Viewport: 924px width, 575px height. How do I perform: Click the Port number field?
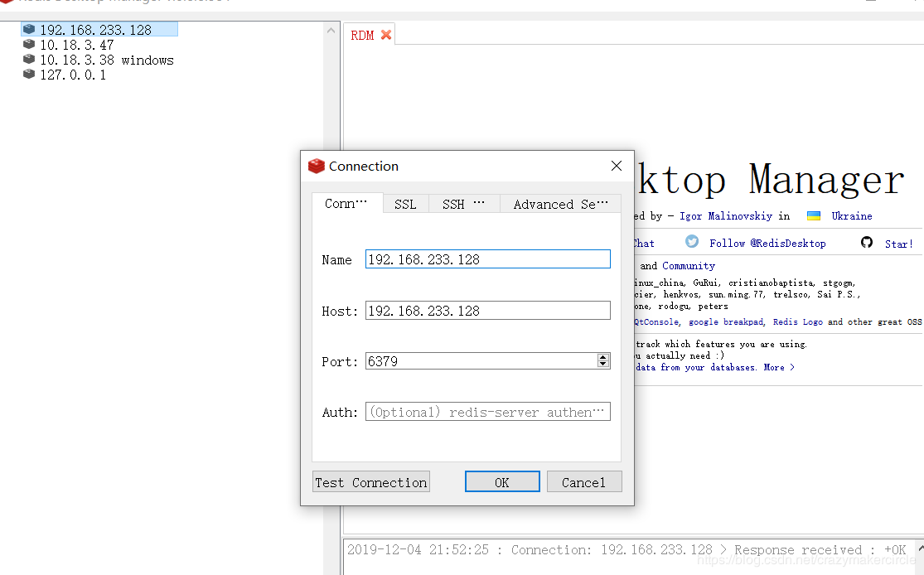click(x=481, y=361)
